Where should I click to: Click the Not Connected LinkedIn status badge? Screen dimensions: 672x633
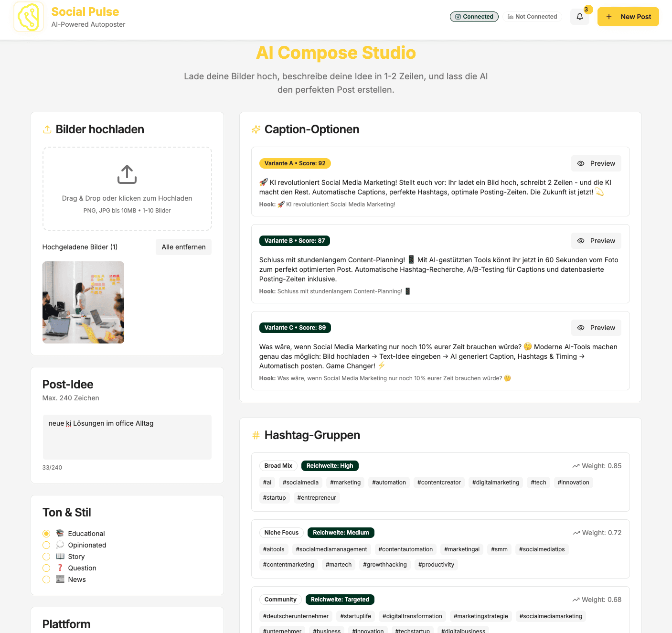532,17
